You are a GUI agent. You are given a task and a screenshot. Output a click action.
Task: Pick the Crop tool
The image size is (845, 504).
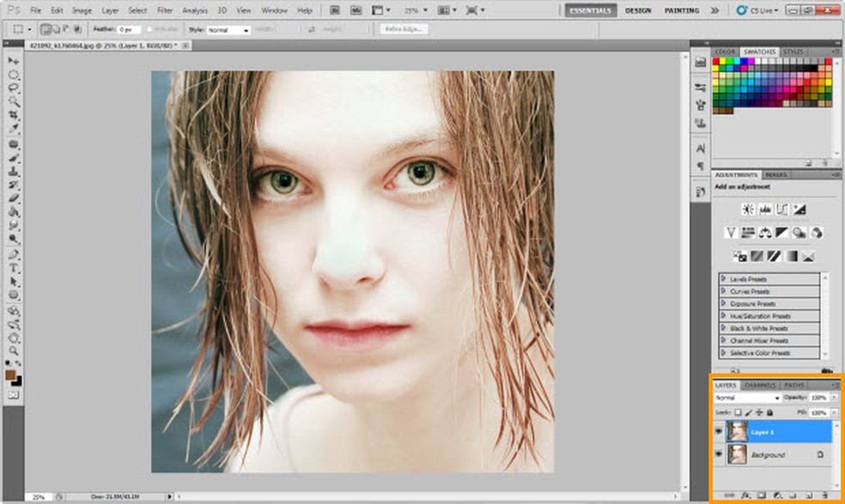click(x=14, y=115)
